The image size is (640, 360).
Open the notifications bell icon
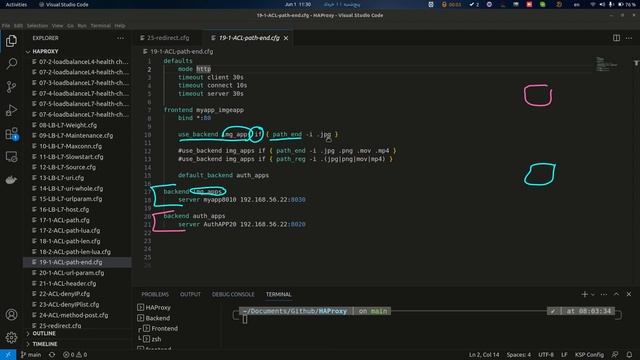[629, 355]
